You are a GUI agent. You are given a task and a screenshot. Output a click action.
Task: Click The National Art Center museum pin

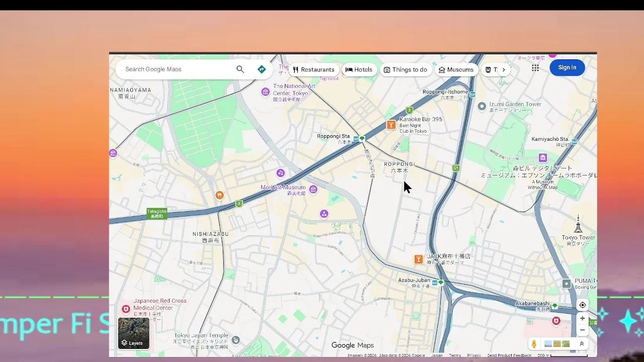tap(266, 92)
